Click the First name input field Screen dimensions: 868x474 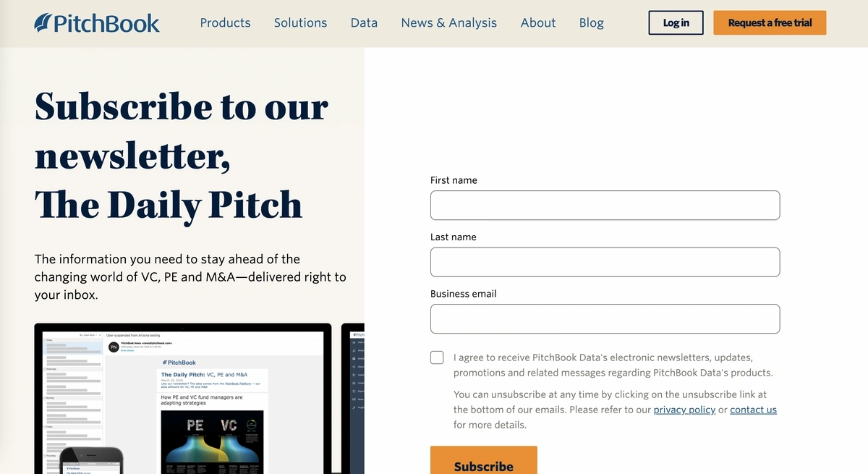coord(605,205)
